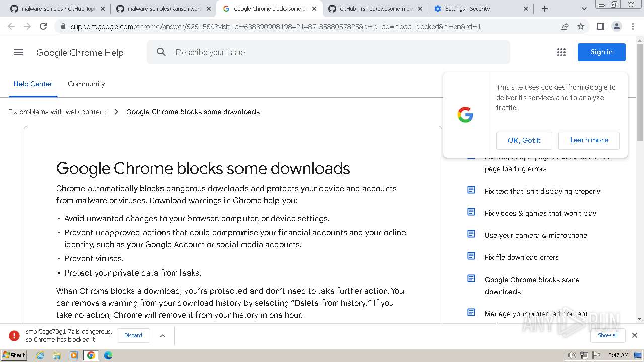Screen dimensions: 644x362
Task: Open a new tab with plus button
Action: coord(545,9)
